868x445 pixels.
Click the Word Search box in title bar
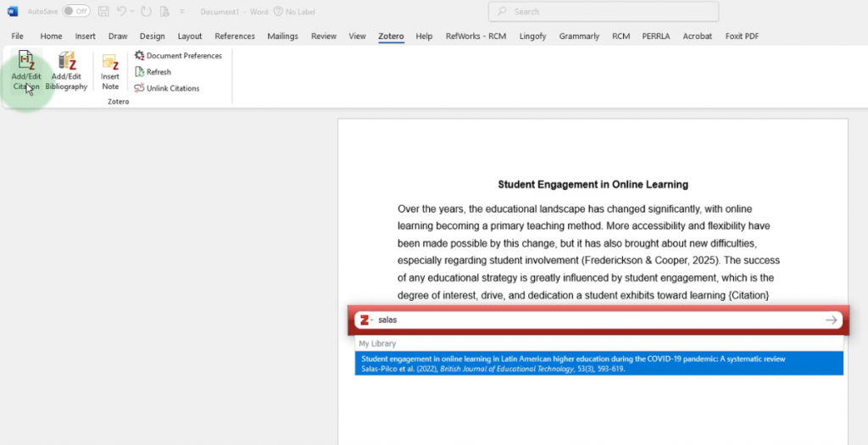[x=604, y=12]
